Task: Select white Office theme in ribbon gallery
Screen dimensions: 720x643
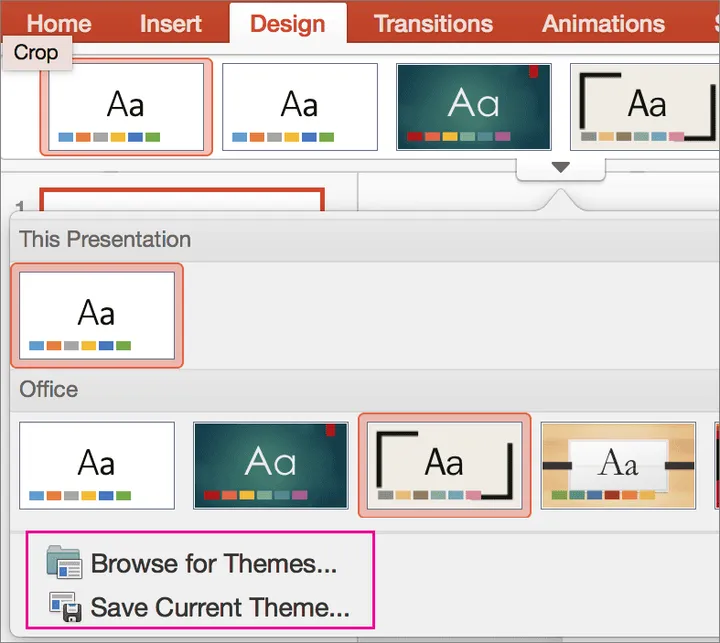Action: pos(126,107)
